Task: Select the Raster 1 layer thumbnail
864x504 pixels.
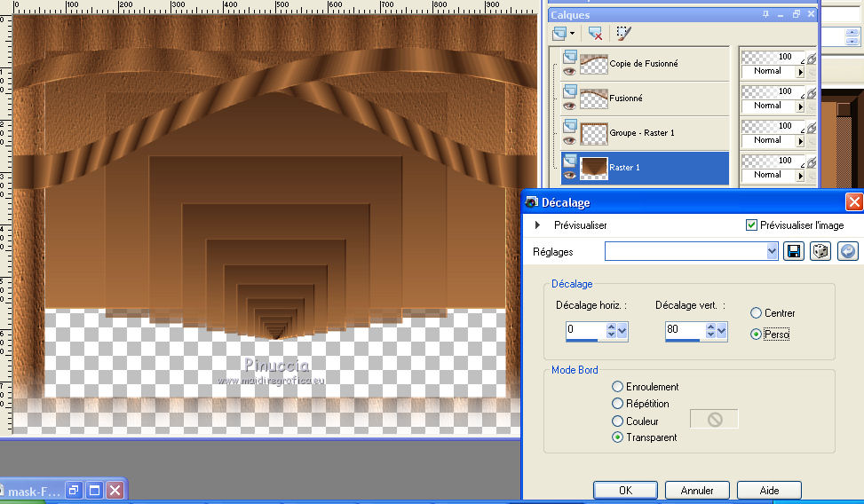Action: tap(594, 168)
